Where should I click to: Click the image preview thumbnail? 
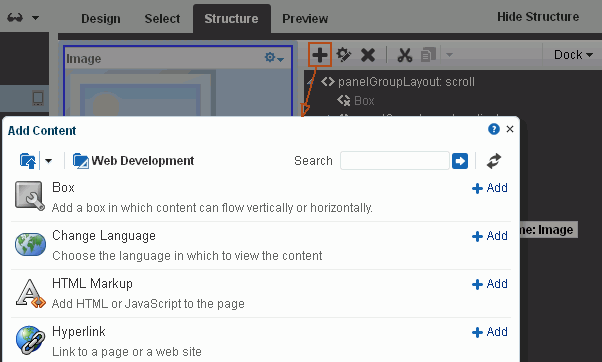[140, 93]
